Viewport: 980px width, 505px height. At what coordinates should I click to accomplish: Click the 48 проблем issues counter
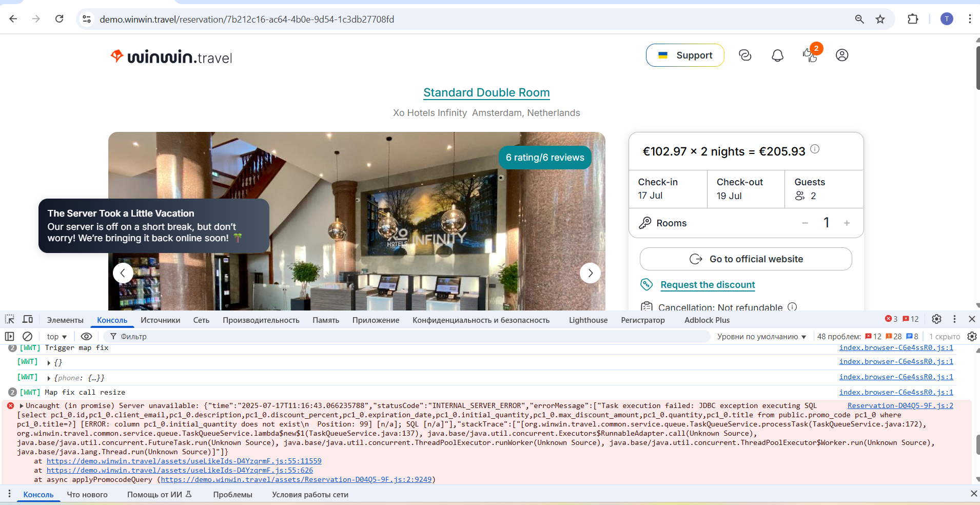pos(868,337)
